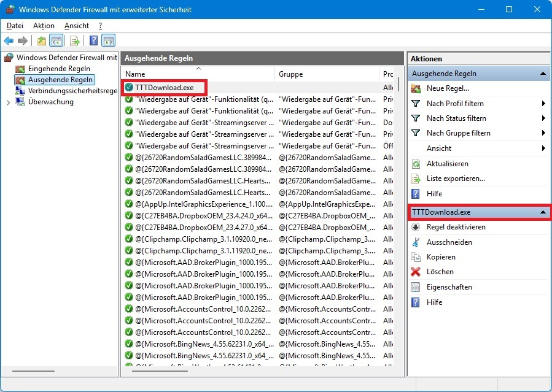
Task: Click the Nach Status filtern funnel icon
Action: click(x=416, y=118)
